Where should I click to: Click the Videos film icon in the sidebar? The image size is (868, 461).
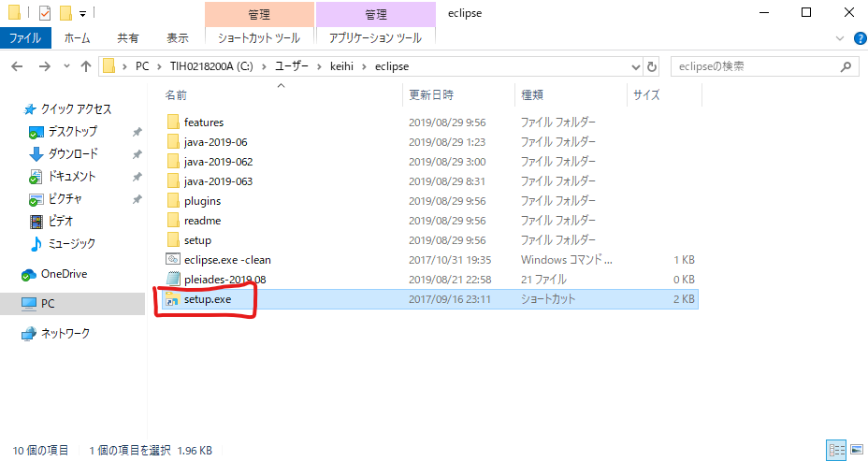click(36, 222)
